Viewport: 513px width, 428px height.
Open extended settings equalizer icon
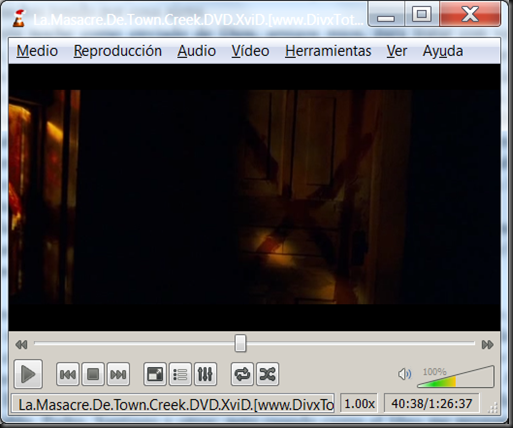click(x=205, y=374)
